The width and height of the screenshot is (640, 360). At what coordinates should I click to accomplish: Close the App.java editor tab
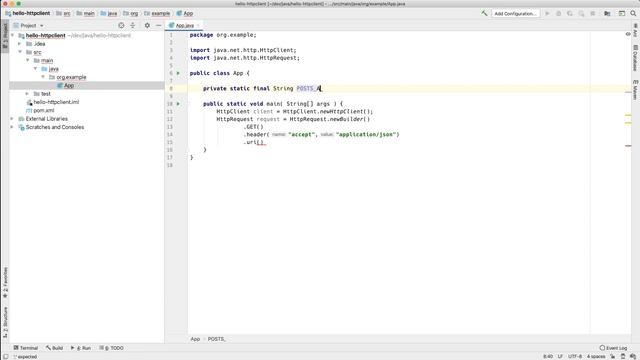pyautogui.click(x=198, y=25)
